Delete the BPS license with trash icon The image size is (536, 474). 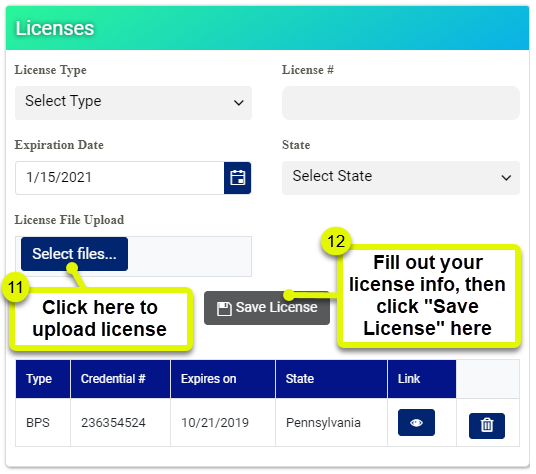pyautogui.click(x=486, y=425)
